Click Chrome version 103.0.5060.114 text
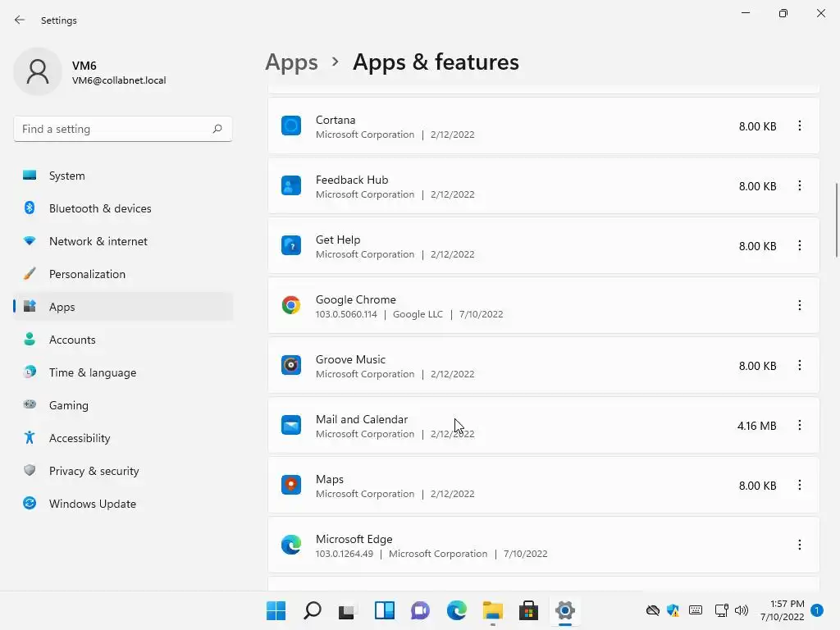The image size is (840, 630). point(346,314)
